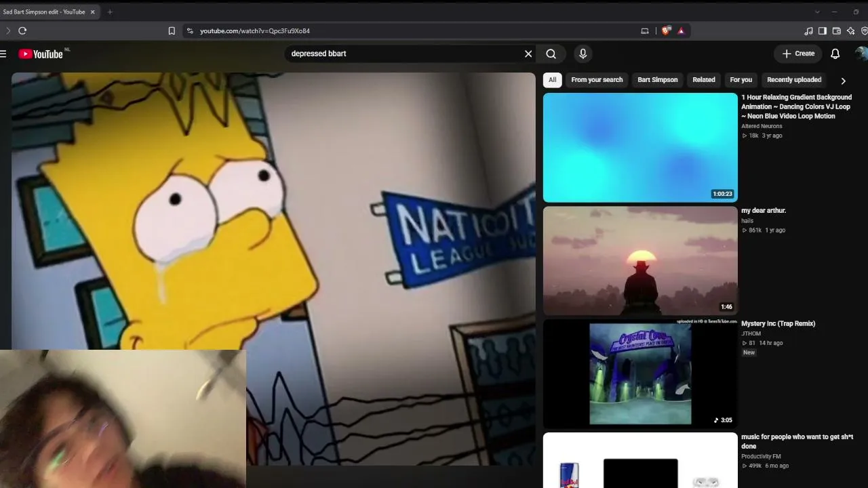Bookmark this page
This screenshot has height=488, width=868.
[x=172, y=30]
